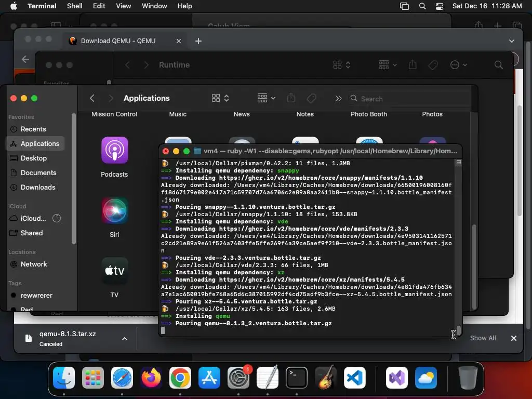532x399 pixels.
Task: Select Applications in Finder sidebar
Action: click(x=35, y=143)
